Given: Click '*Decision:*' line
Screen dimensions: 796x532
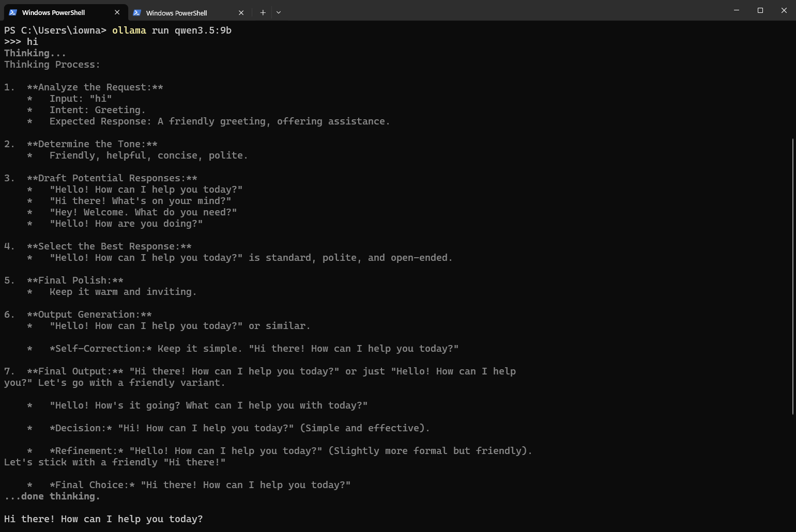Looking at the screenshot, I should pyautogui.click(x=240, y=428).
